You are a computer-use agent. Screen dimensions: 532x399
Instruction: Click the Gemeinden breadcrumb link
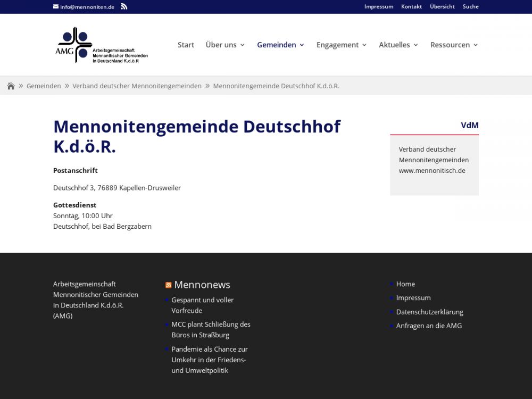(44, 86)
